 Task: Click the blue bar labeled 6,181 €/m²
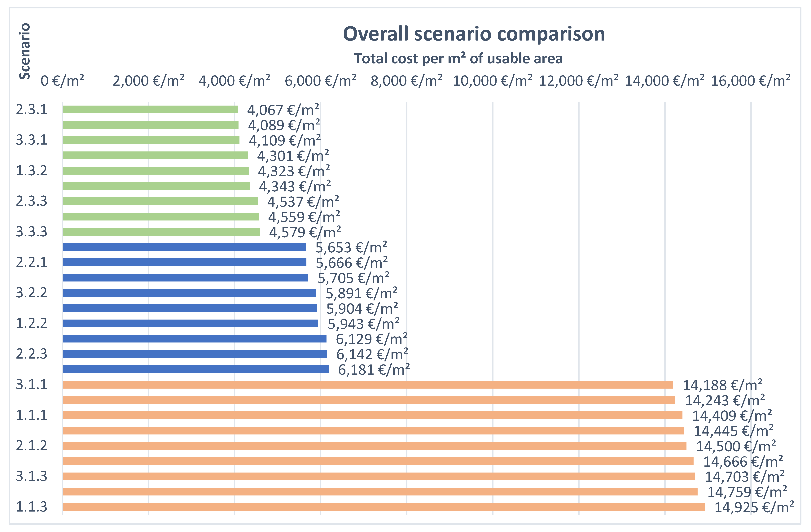coord(196,369)
